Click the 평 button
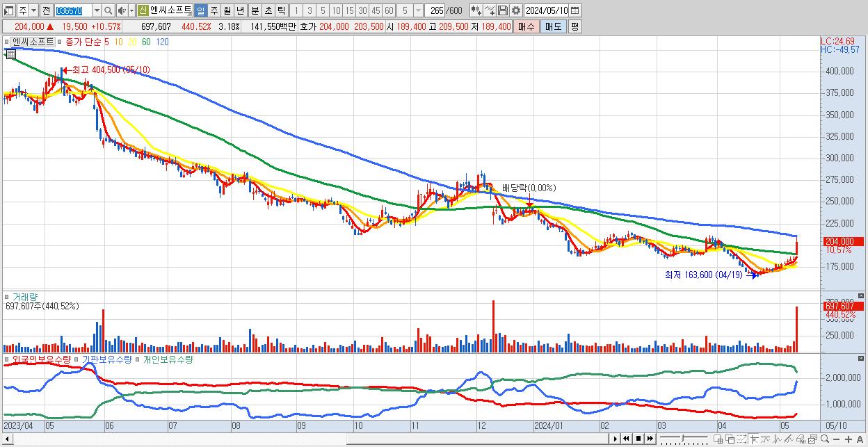The width and height of the screenshot is (868, 447). 574,26
